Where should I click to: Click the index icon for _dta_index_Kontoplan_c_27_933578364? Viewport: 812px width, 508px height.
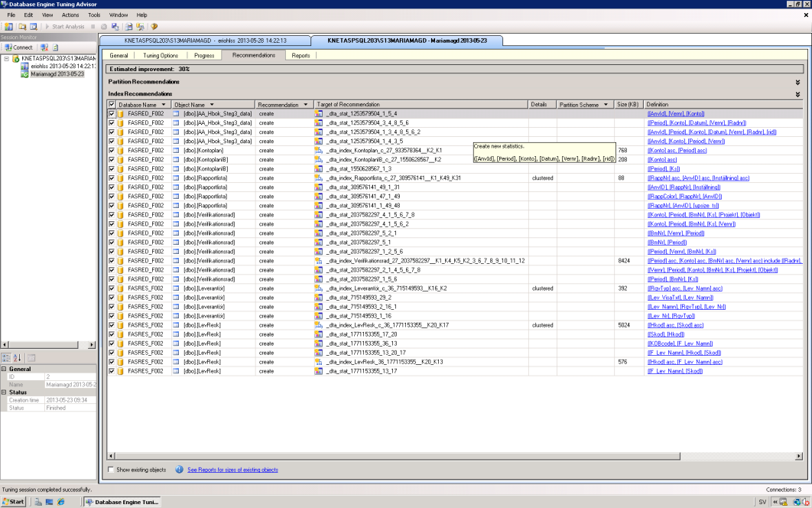(319, 150)
